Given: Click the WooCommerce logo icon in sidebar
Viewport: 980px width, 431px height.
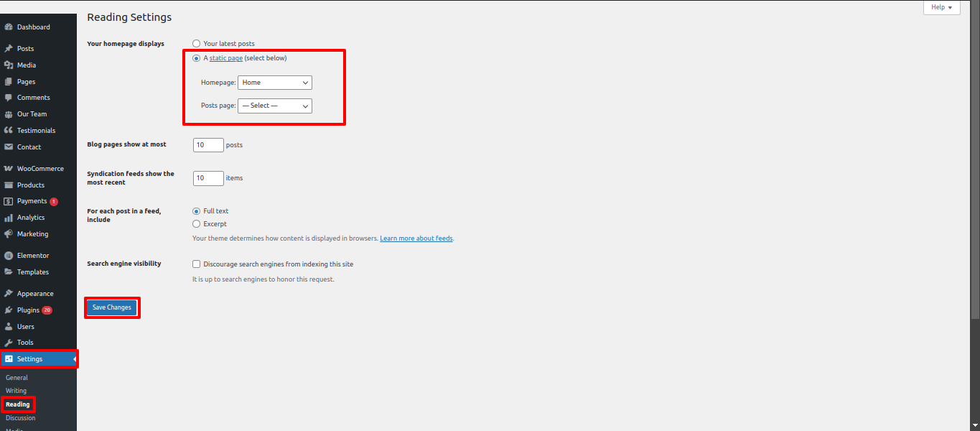Looking at the screenshot, I should click(9, 169).
